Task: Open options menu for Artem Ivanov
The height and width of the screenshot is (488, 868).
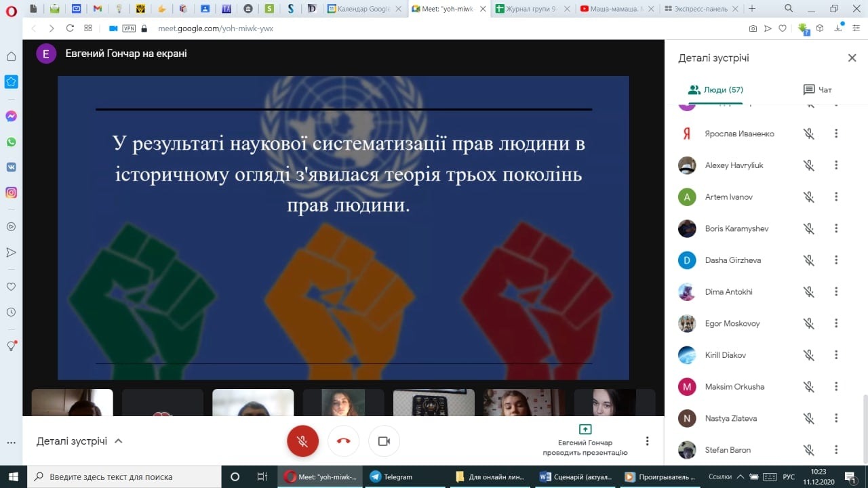Action: [836, 197]
